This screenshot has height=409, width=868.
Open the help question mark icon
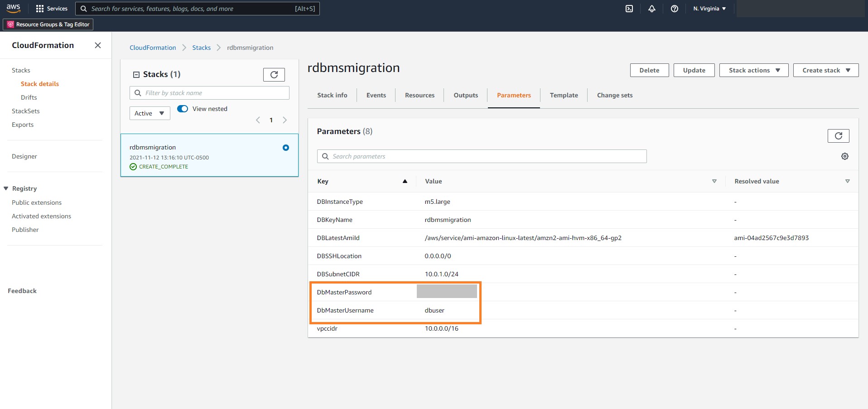tap(675, 9)
